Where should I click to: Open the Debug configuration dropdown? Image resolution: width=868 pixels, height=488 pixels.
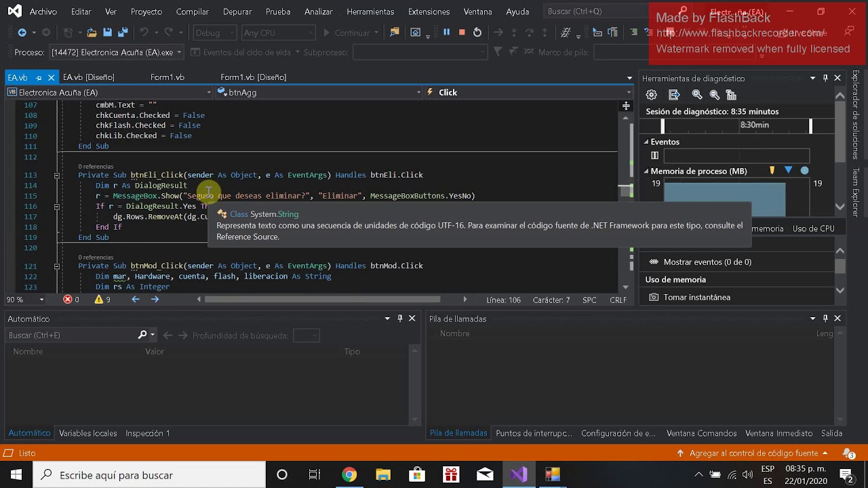[214, 33]
